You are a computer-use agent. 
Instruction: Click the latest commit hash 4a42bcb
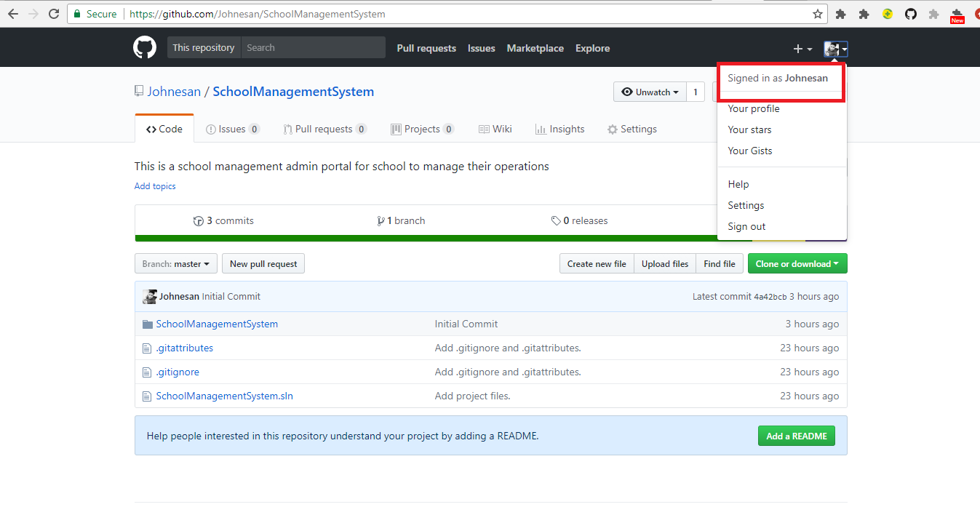tap(770, 297)
